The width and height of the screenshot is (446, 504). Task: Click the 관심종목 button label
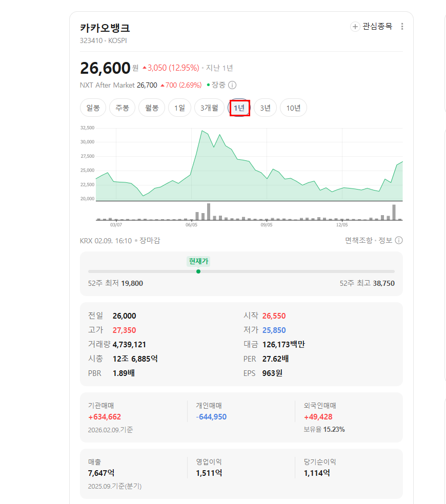(x=377, y=26)
